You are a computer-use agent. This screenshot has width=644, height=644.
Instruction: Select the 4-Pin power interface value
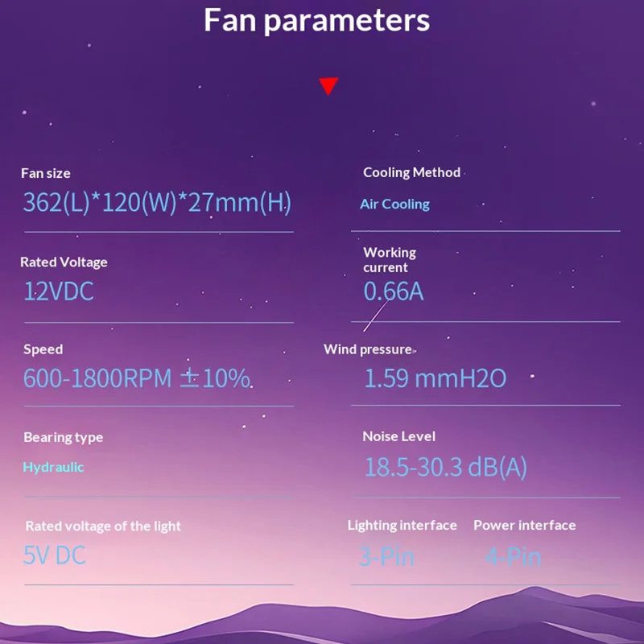pyautogui.click(x=513, y=556)
